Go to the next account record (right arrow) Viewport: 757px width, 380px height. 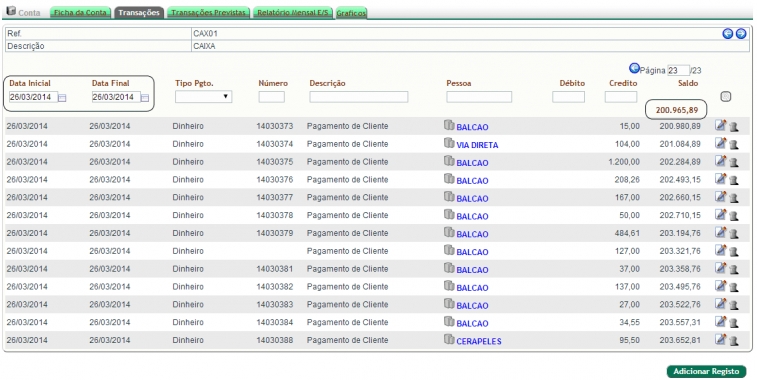pyautogui.click(x=741, y=34)
